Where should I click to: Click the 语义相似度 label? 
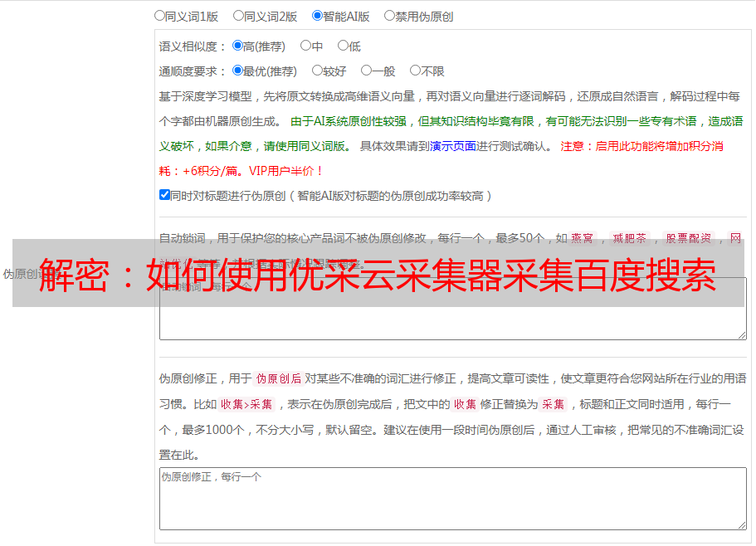pyautogui.click(x=193, y=46)
